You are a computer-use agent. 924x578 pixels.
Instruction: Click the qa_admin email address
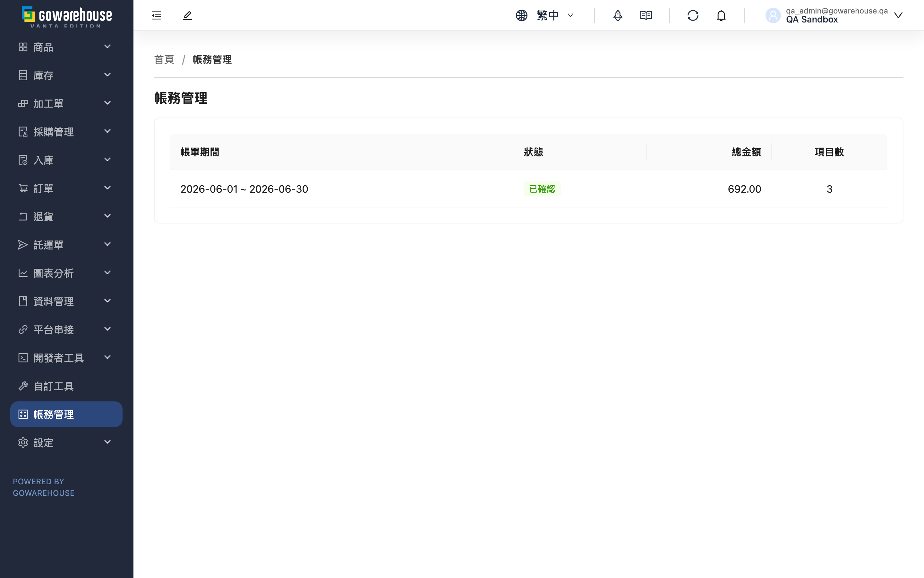pyautogui.click(x=836, y=11)
